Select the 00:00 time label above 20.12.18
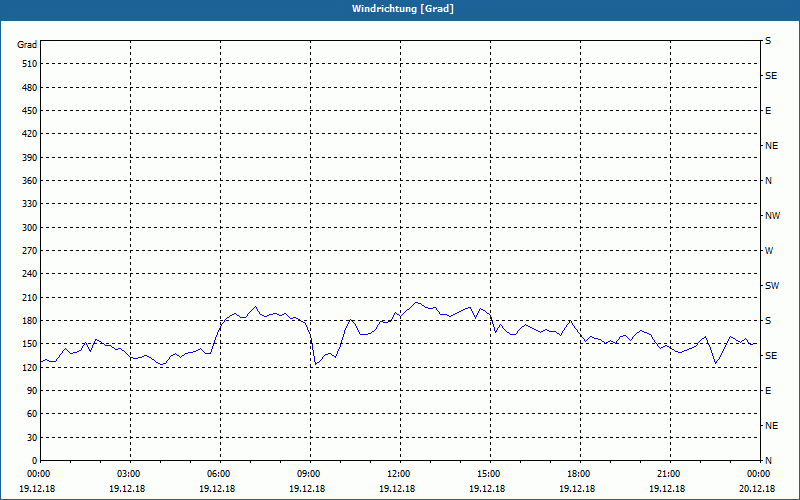Screen dimensions: 800x500 (757, 474)
